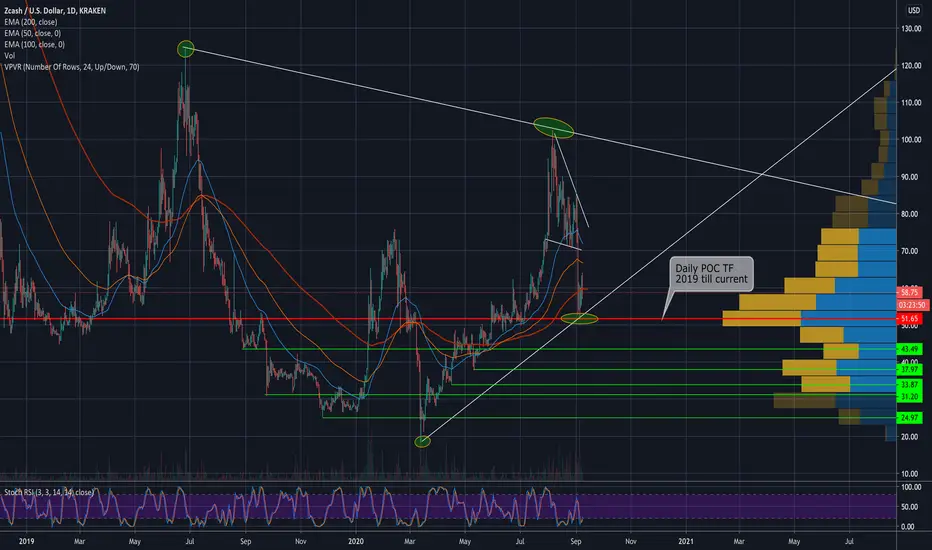Click the 120.00 price axis label
The height and width of the screenshot is (550, 932).
point(911,65)
